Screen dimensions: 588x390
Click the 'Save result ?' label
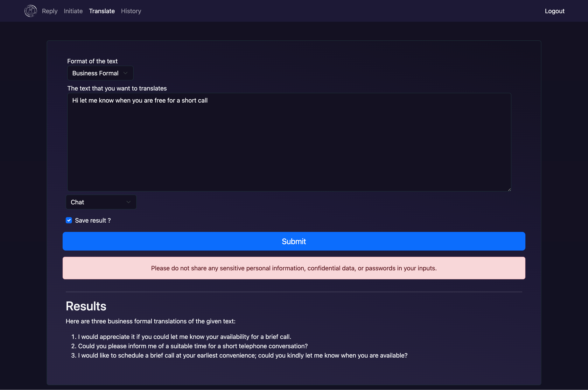tap(93, 220)
